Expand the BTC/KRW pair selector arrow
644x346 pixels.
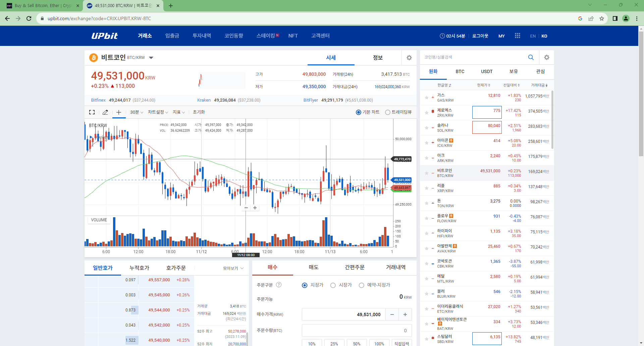click(x=151, y=57)
